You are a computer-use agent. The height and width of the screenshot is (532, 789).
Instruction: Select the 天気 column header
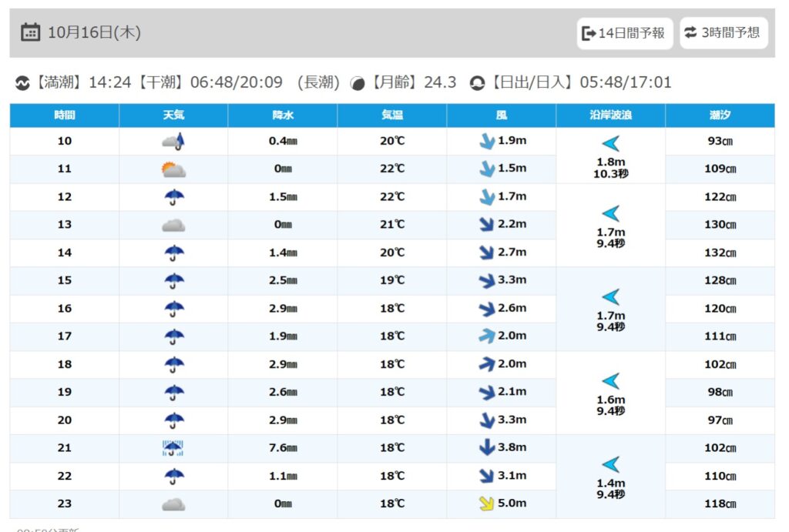[173, 115]
